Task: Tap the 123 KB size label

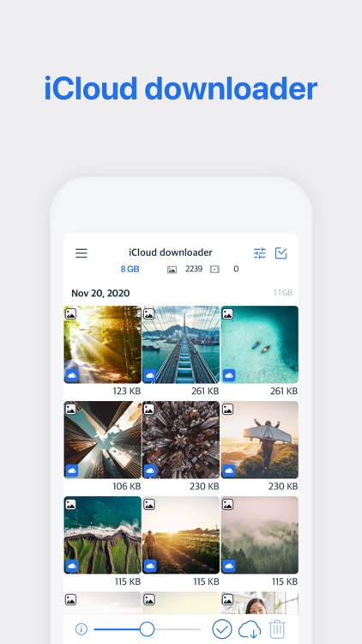Action: tap(127, 391)
